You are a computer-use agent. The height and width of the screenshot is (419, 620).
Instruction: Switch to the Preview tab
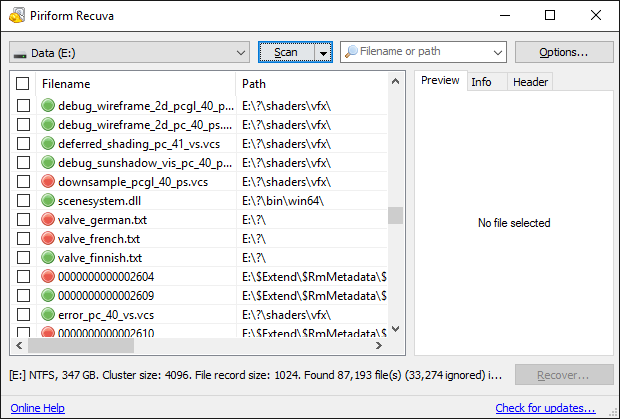coord(440,80)
